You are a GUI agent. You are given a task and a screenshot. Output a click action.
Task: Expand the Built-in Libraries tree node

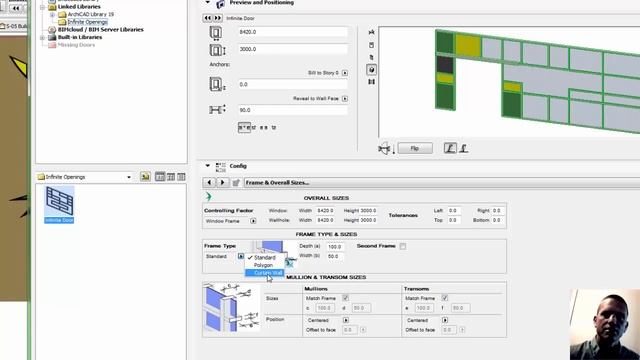42,38
